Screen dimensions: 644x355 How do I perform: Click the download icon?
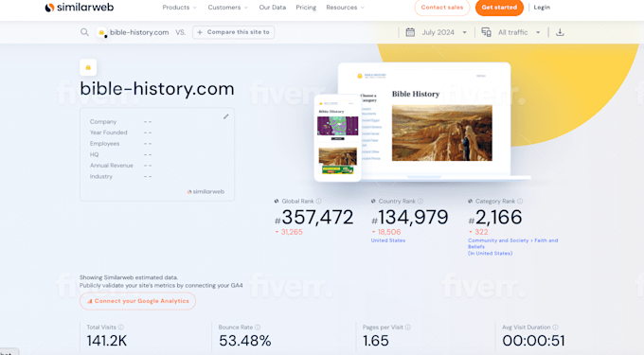tap(560, 32)
